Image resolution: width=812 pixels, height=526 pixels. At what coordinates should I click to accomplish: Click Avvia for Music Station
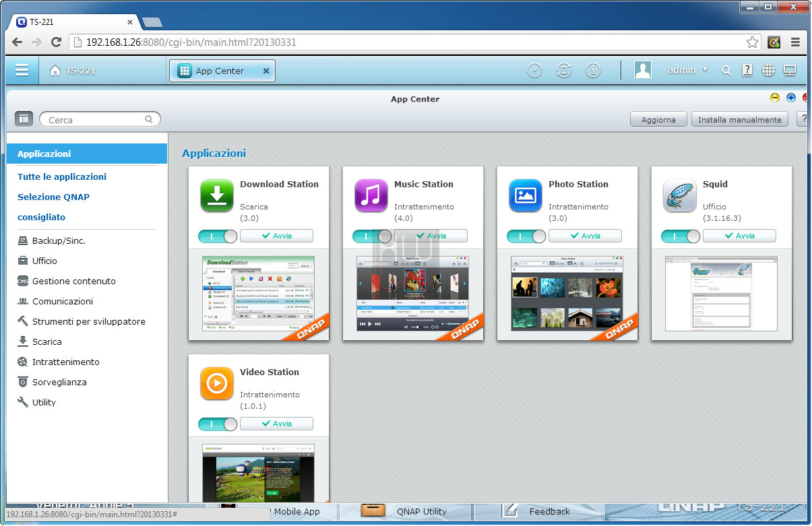tap(431, 236)
